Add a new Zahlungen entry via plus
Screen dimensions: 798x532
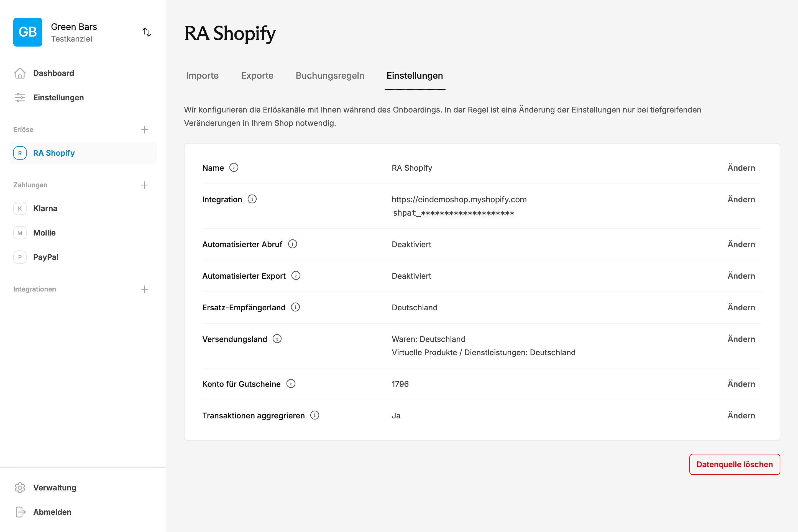tap(145, 185)
